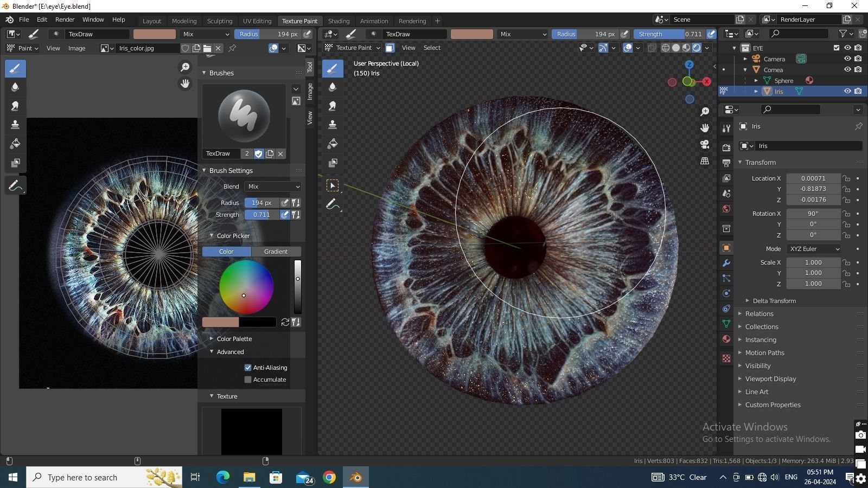
Task: Select the Draw brush tool in image editor
Action: (15, 68)
